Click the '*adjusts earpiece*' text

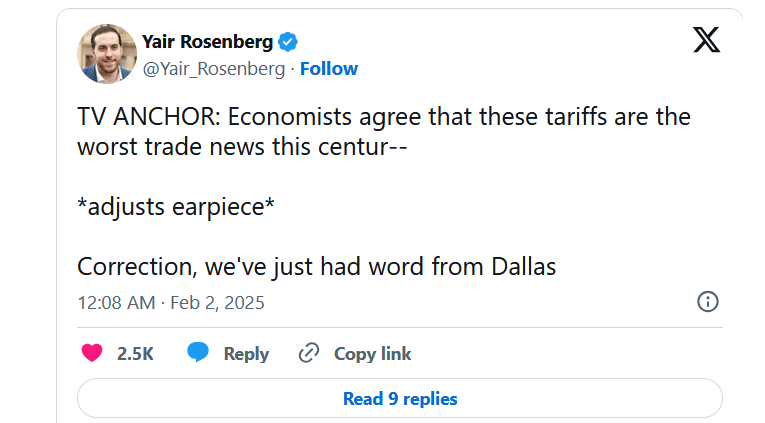176,206
